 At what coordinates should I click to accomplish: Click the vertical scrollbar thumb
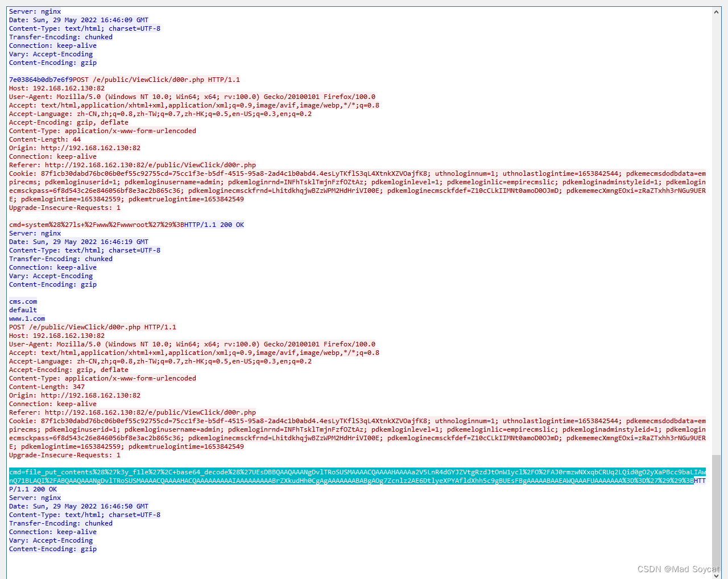click(x=716, y=512)
